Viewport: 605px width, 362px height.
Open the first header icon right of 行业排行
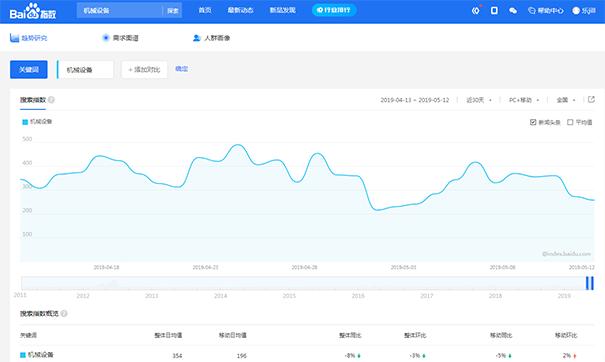click(476, 10)
